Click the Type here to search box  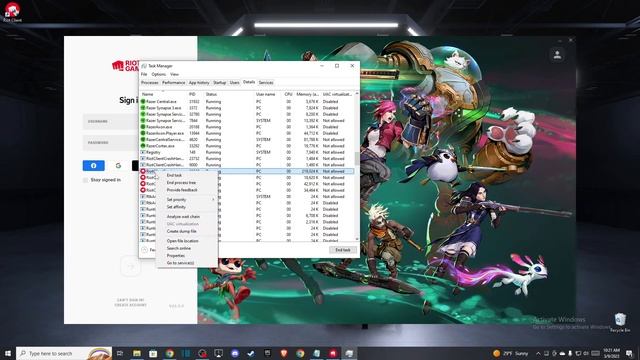pos(64,353)
